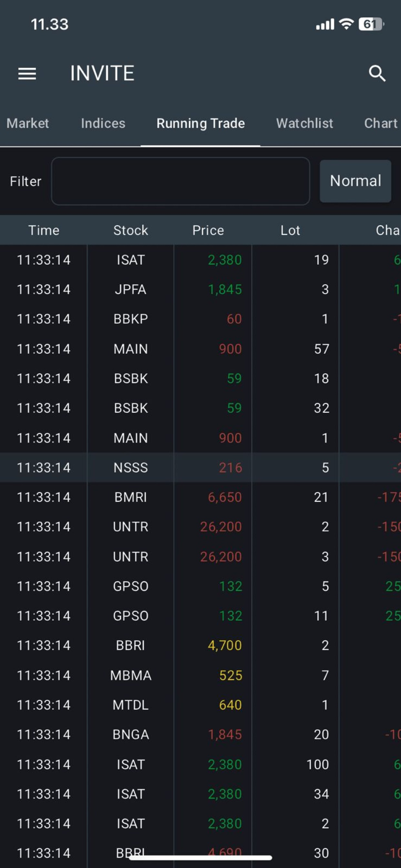Tap the JPFA price 1,845

pyautogui.click(x=225, y=289)
